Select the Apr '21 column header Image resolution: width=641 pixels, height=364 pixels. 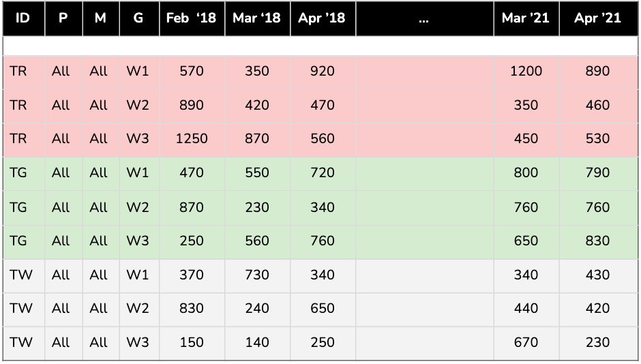click(x=597, y=18)
